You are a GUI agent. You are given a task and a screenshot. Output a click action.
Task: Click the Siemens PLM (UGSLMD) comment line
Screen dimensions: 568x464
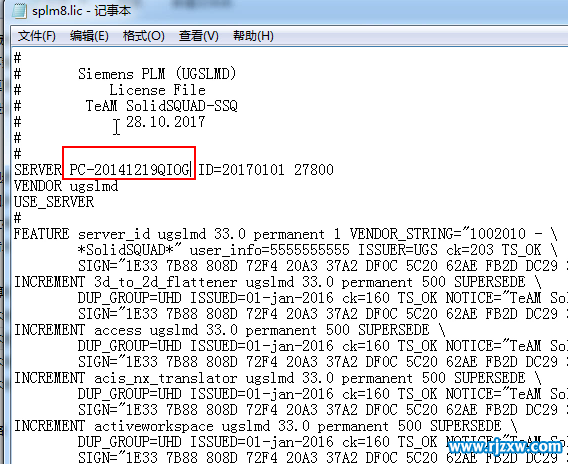[157, 74]
